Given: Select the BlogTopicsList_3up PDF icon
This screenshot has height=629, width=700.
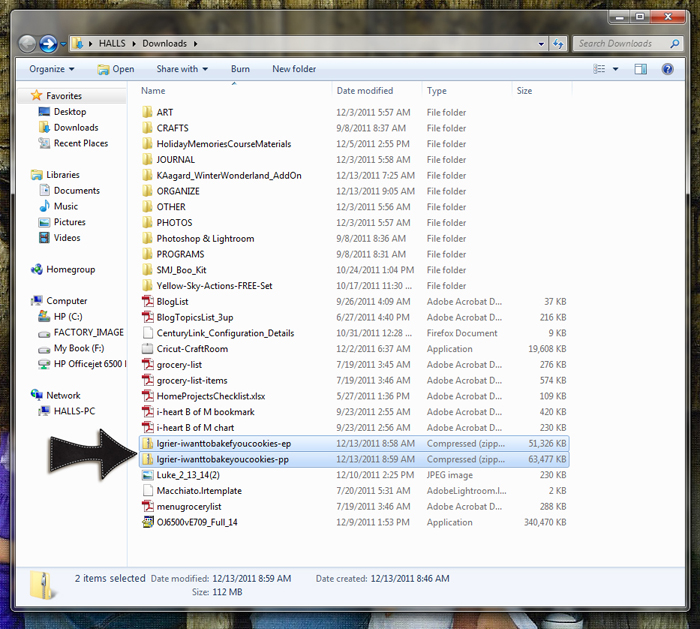Looking at the screenshot, I should 147,317.
